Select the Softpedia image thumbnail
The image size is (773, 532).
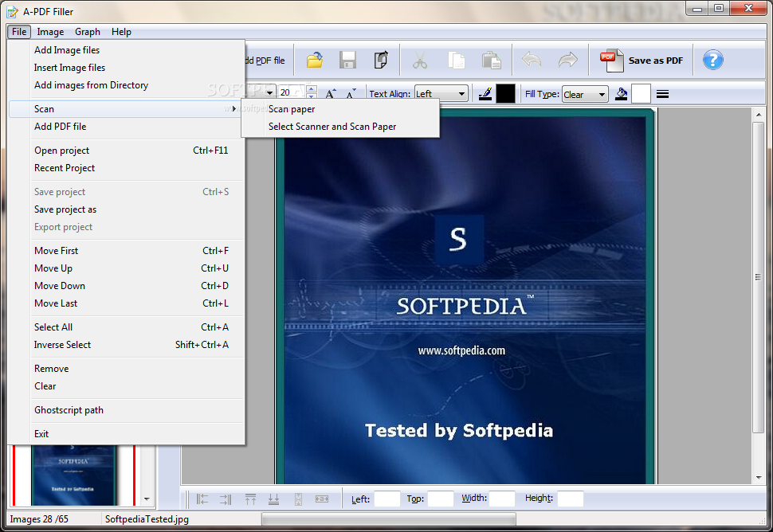pos(73,475)
